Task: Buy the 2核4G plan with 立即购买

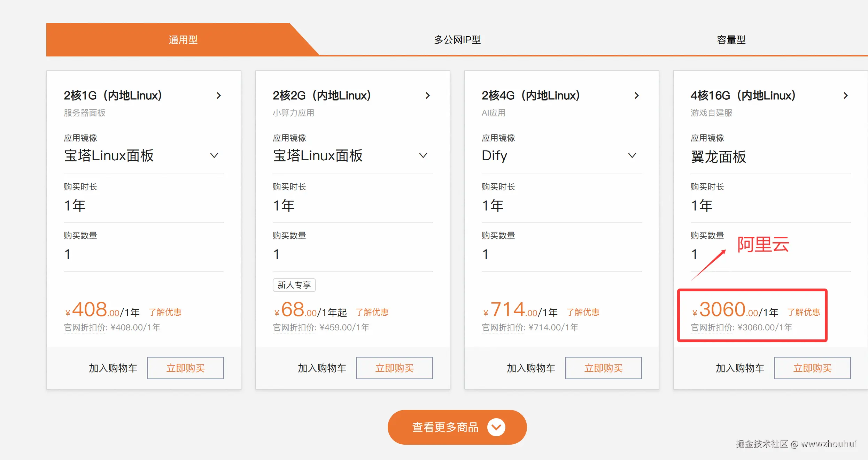Action: pyautogui.click(x=604, y=368)
